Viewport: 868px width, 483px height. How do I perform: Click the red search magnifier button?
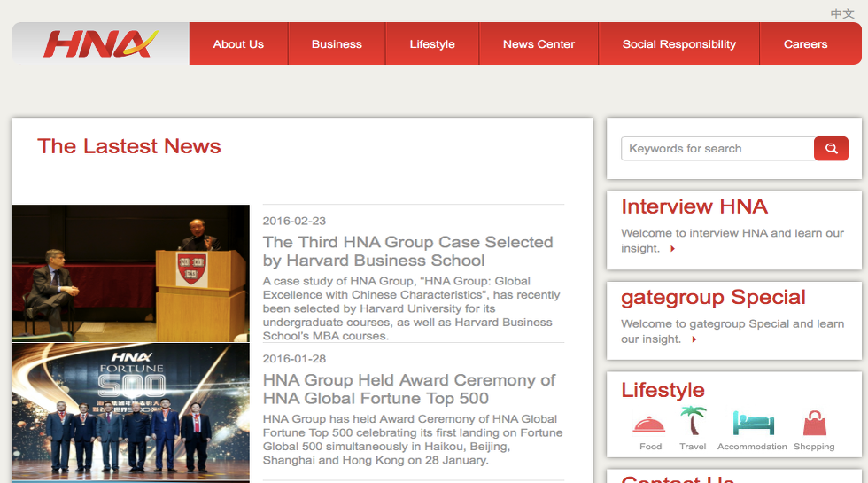coord(831,149)
